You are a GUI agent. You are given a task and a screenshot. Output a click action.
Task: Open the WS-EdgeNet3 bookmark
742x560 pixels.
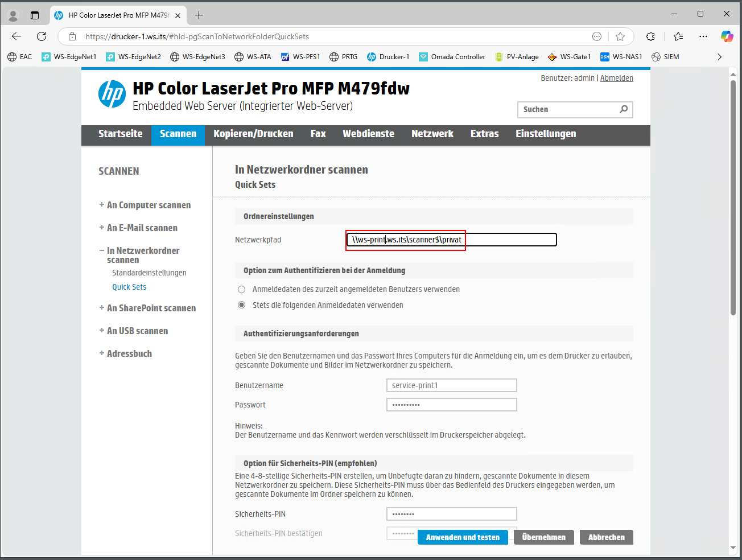click(197, 57)
